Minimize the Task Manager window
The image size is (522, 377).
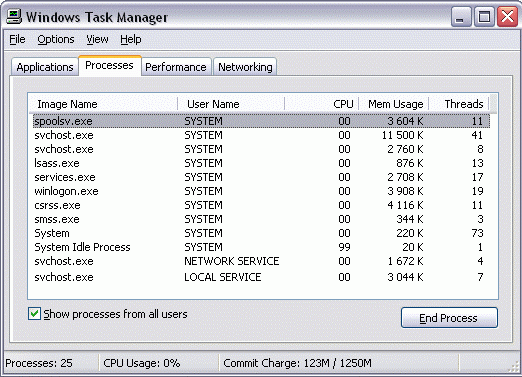click(461, 17)
